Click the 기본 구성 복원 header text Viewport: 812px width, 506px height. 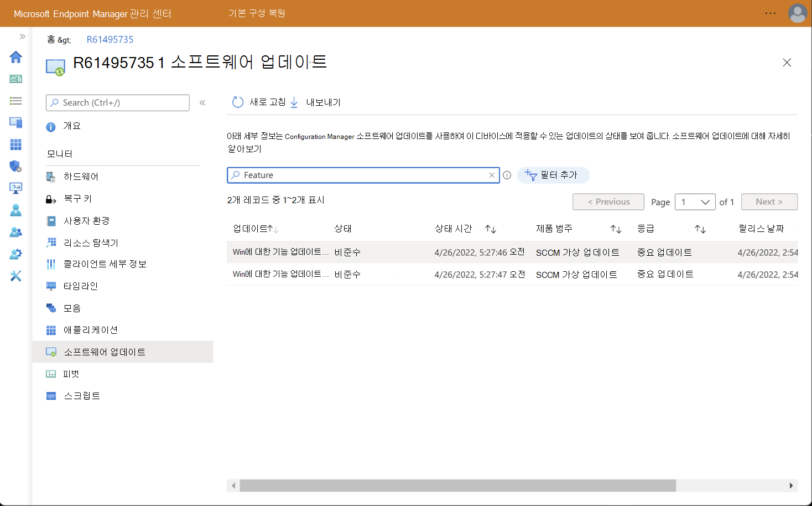tap(257, 13)
